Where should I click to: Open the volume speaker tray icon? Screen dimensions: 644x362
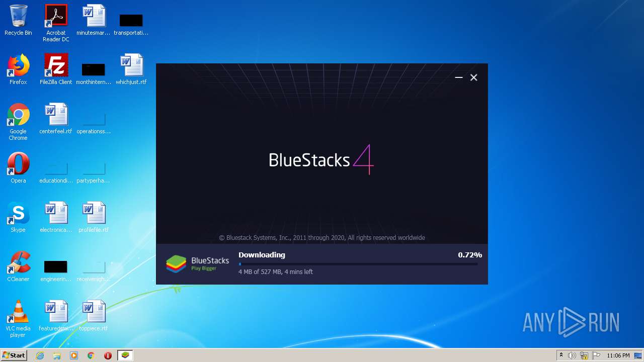[x=572, y=355]
